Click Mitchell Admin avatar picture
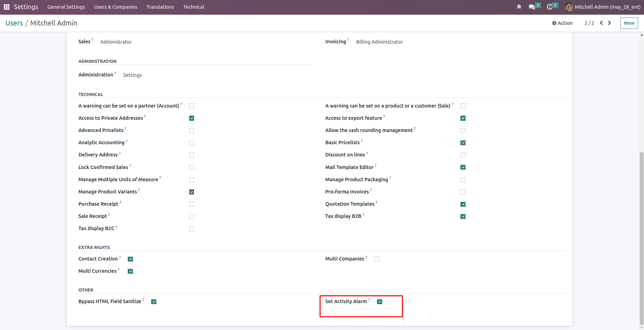Screen dimensions: 644x330 569,7
